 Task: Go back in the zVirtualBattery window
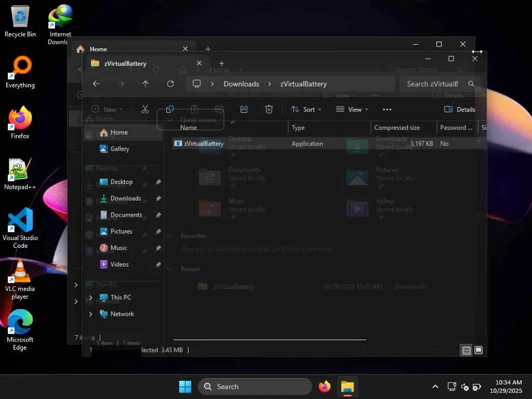(96, 84)
